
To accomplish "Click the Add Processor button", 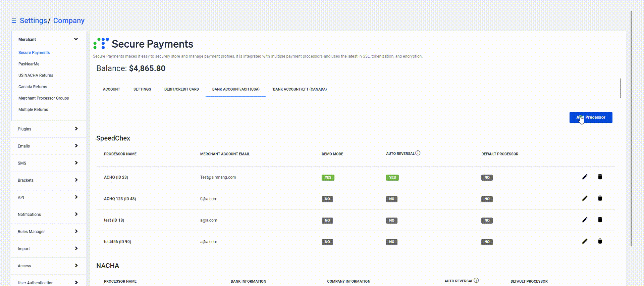I will [591, 117].
